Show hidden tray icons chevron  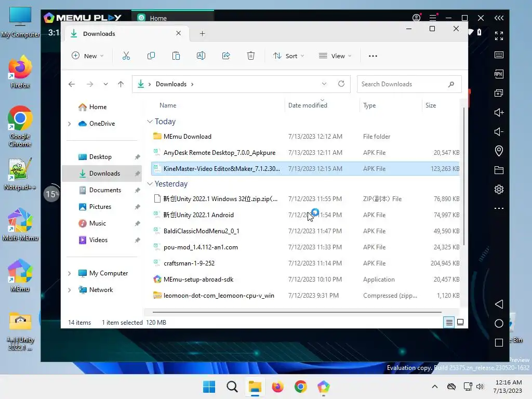[435, 387]
